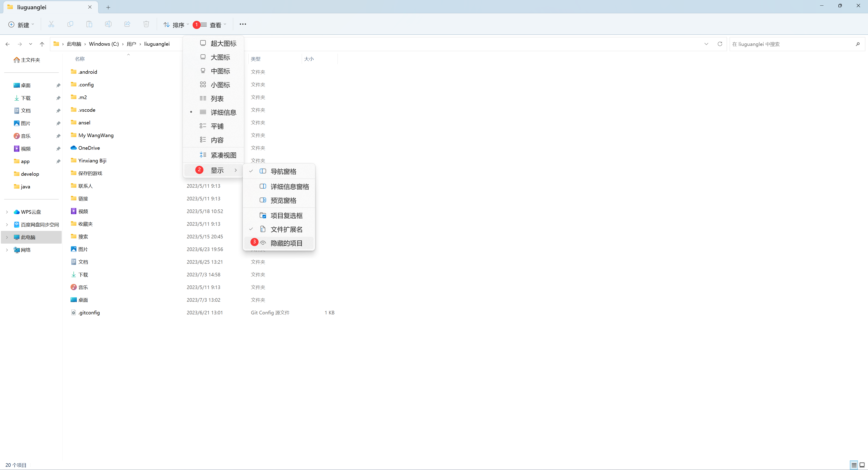This screenshot has height=470, width=868.
Task: Add a new tab with plus button
Action: coord(108,7)
